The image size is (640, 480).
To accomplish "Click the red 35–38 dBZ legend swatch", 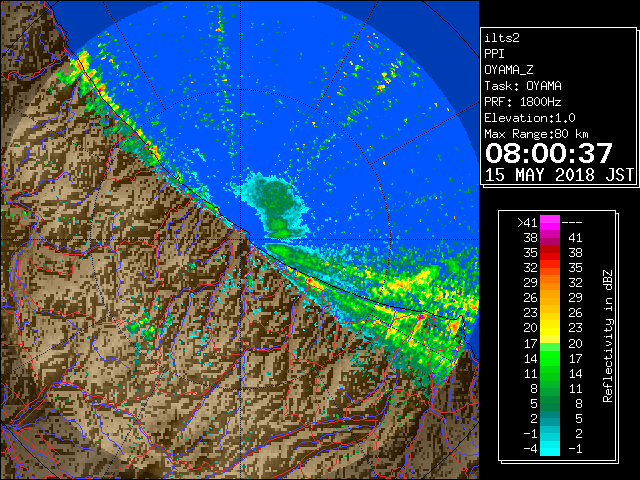I will (550, 253).
